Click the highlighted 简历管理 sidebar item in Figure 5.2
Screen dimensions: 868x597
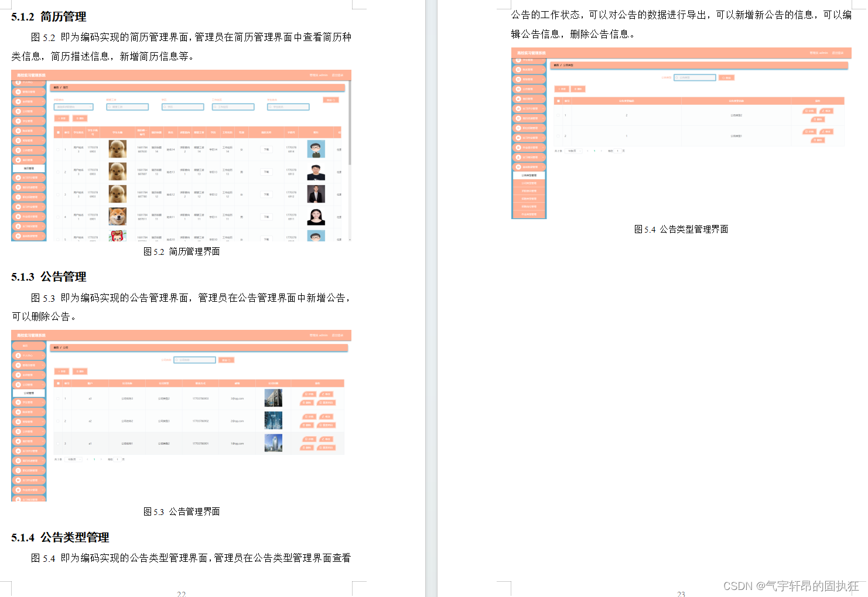pos(29,168)
